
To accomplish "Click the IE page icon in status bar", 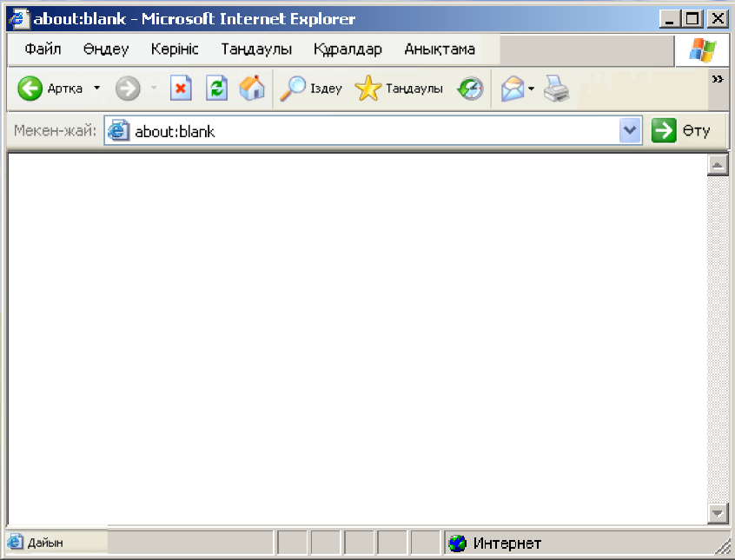I will point(15,542).
